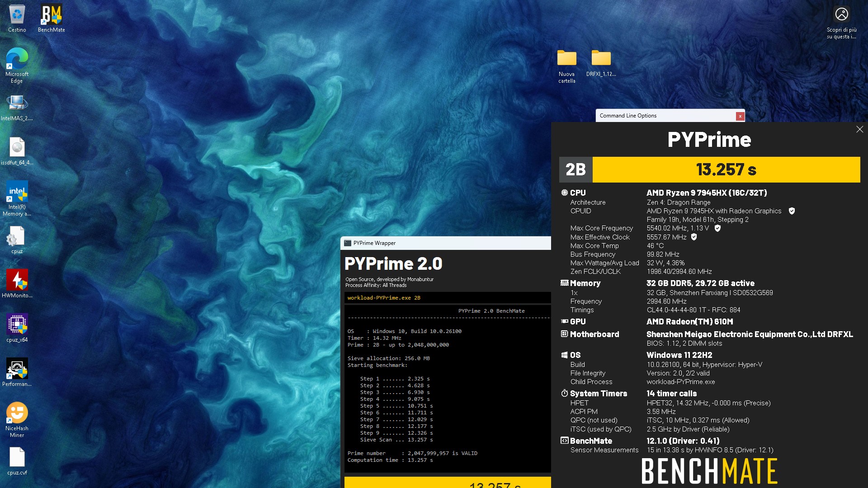This screenshot has height=488, width=868.
Task: Click the PYPrime Wrapper title bar icon
Action: 348,243
